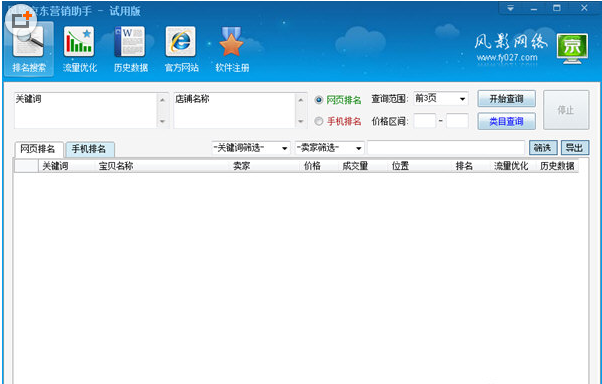Open the 软件注册 software registration icon

pyautogui.click(x=232, y=49)
